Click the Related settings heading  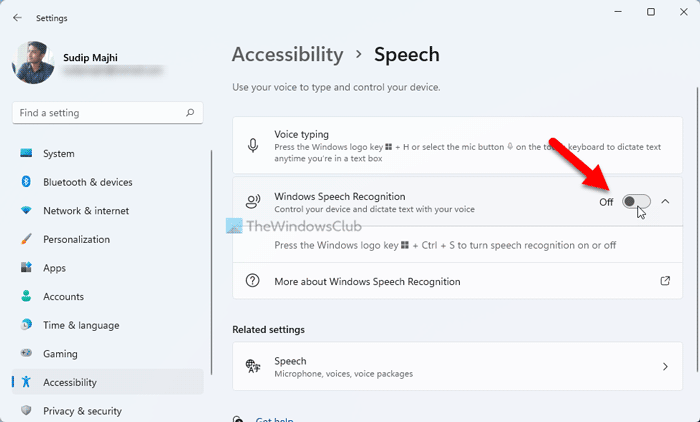(268, 330)
